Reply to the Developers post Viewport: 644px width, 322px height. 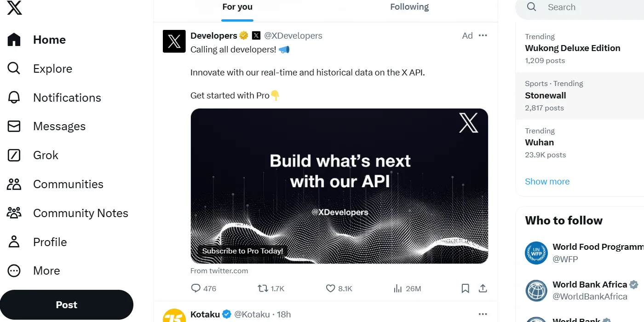196,288
